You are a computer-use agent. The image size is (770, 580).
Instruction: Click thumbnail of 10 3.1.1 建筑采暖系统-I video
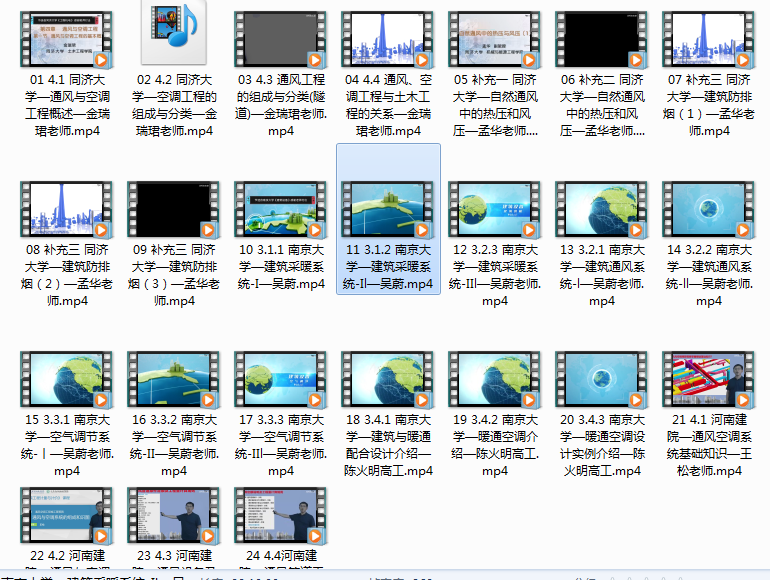tap(281, 209)
